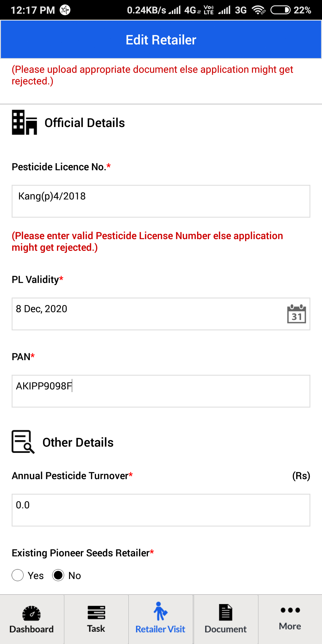
Task: Open the Task list icon
Action: pos(96,612)
